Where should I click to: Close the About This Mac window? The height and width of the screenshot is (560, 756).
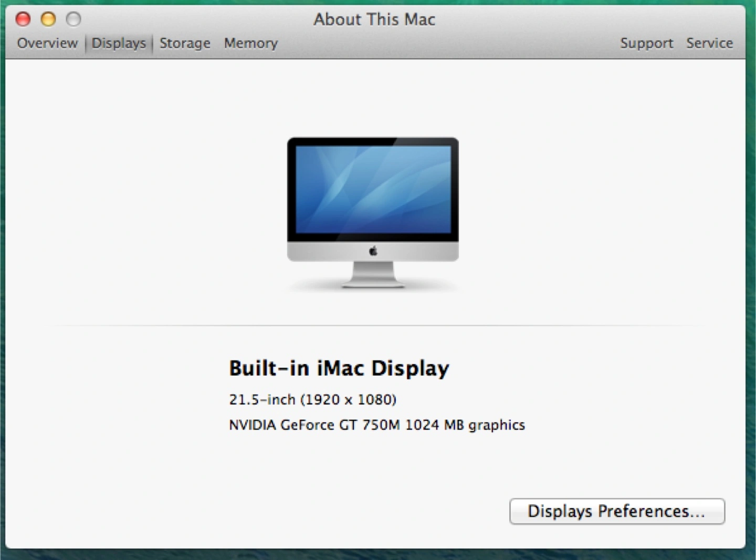[23, 19]
